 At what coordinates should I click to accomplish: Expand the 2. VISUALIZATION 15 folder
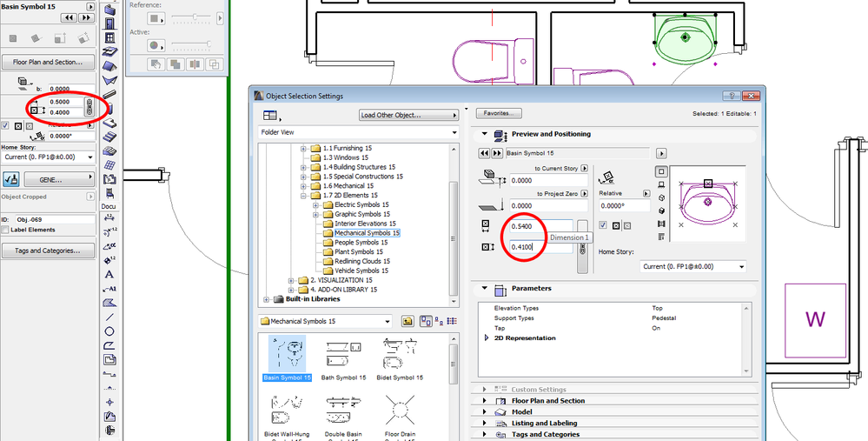[290, 280]
